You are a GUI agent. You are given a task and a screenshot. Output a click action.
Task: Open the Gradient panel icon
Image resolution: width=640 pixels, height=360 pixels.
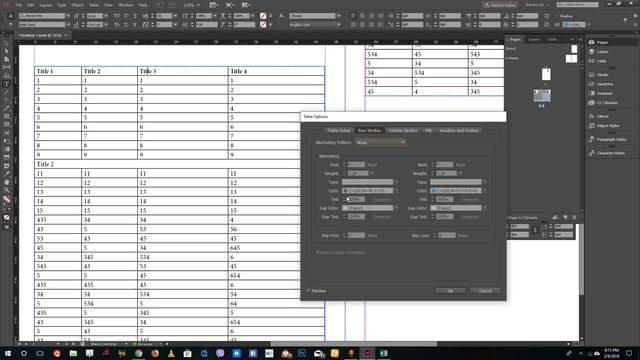591,93
